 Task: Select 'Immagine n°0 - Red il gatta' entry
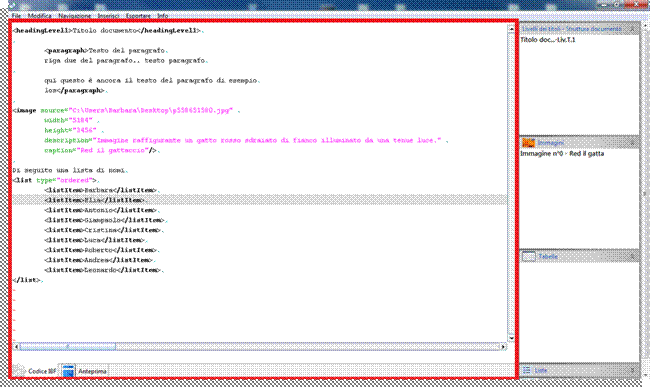pos(562,153)
